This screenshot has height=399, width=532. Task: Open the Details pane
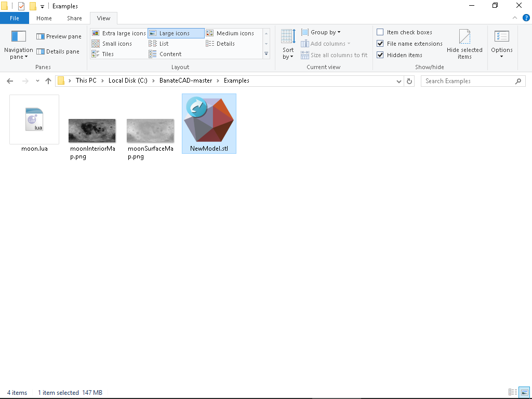pos(57,51)
